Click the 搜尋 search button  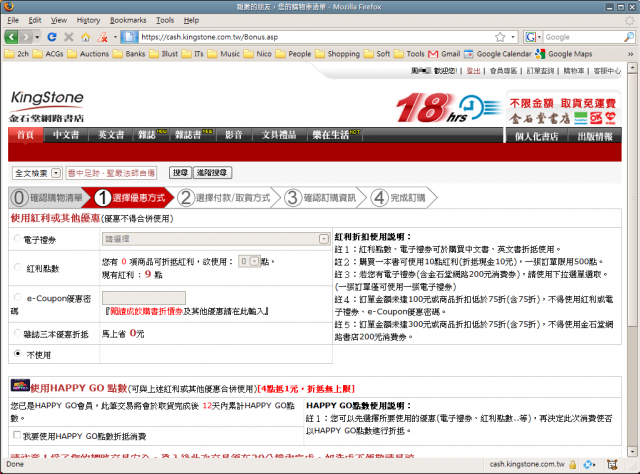coord(180,173)
